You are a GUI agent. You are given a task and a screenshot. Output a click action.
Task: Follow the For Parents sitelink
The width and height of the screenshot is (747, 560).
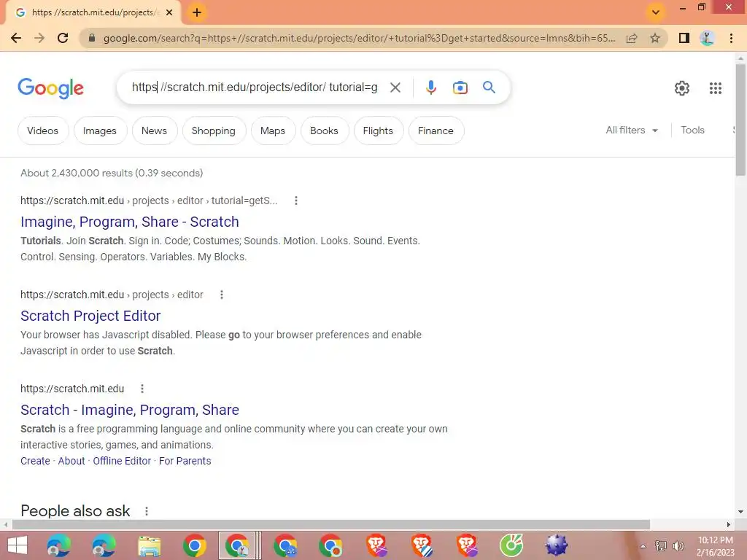point(185,461)
